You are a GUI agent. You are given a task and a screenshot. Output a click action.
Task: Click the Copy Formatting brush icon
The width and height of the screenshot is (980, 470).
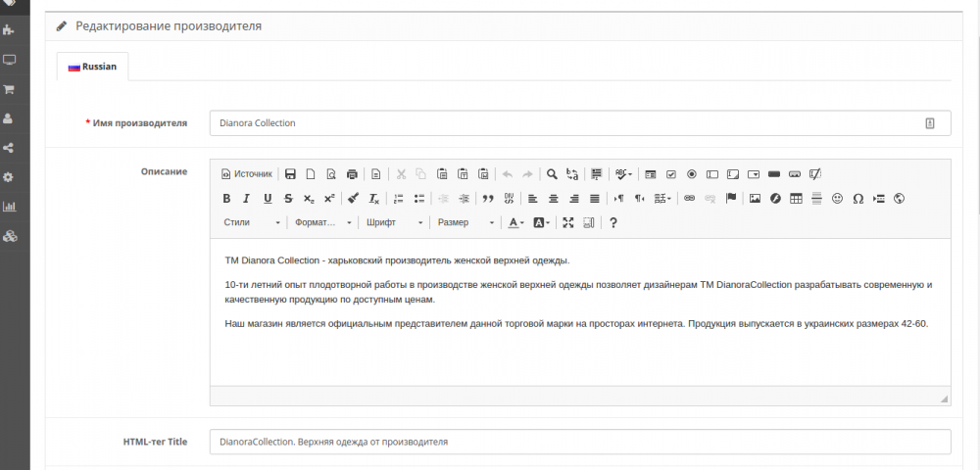coord(353,199)
